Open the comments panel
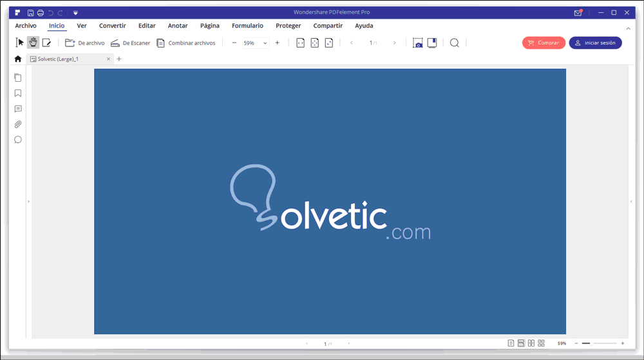Screen dimensions: 644x360 tap(17, 109)
